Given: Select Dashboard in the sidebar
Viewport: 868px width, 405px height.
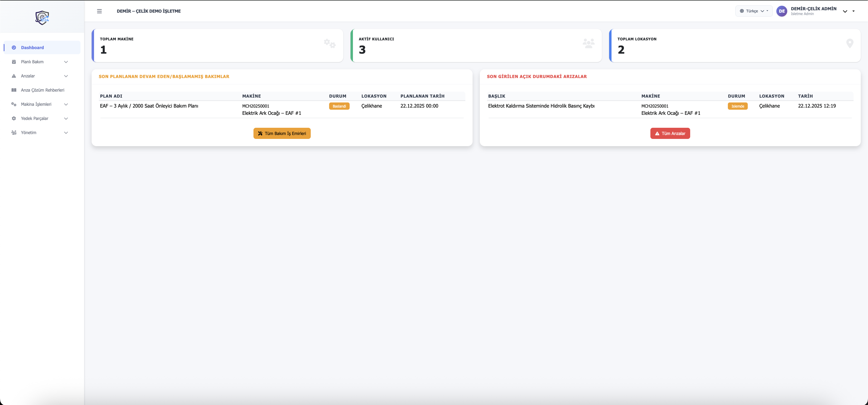Looking at the screenshot, I should (32, 48).
